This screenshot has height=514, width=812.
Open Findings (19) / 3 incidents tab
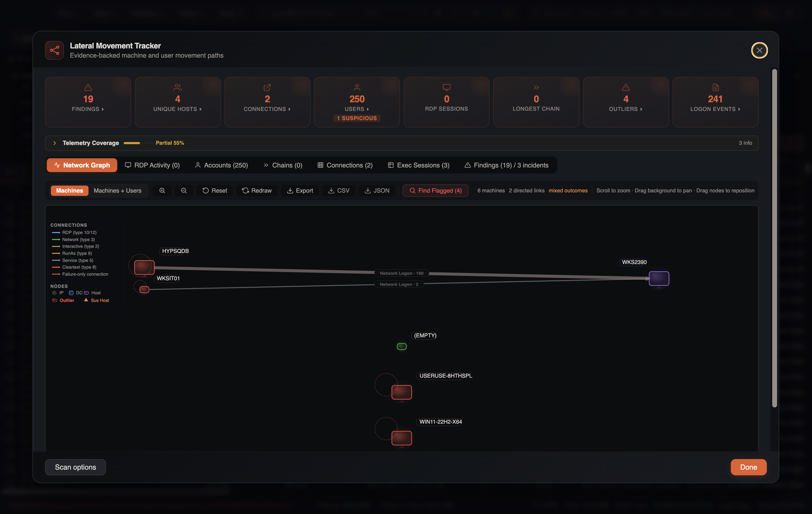pos(506,165)
